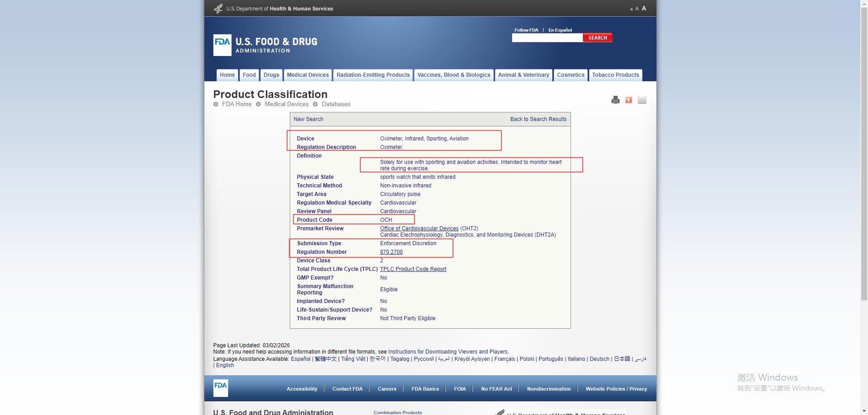
Task: Open the Accessibility footer link
Action: point(302,389)
